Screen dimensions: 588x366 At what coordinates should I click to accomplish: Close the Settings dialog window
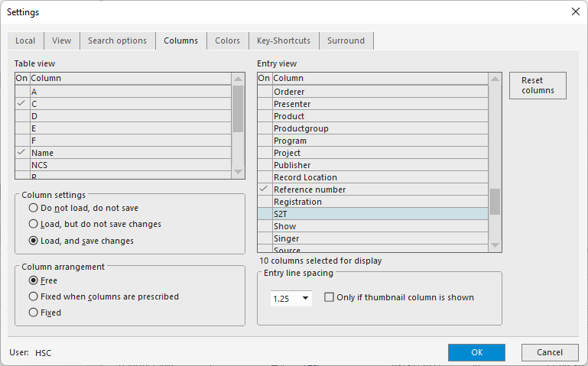point(575,11)
